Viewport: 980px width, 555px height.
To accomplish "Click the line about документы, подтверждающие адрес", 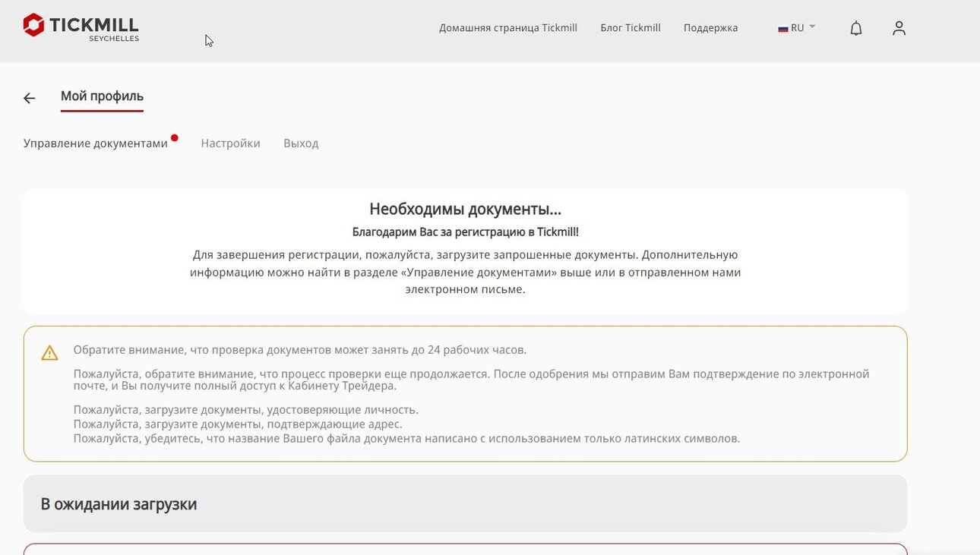I will [238, 424].
